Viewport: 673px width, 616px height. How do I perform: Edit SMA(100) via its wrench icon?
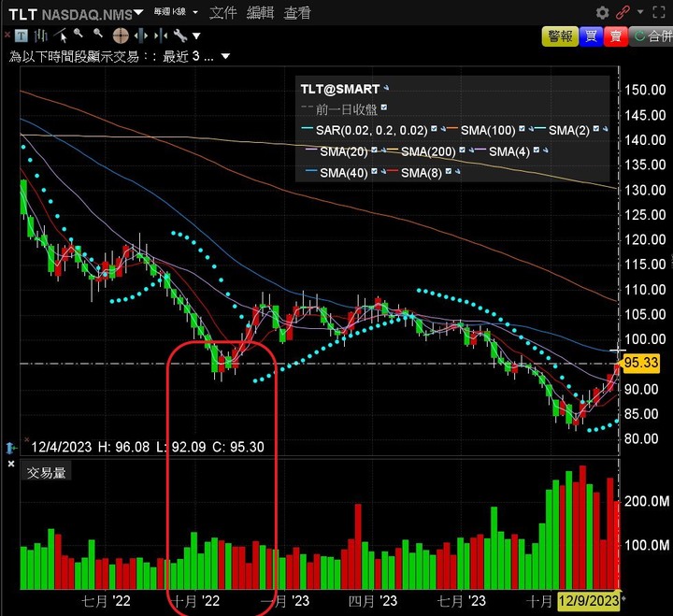(x=531, y=129)
